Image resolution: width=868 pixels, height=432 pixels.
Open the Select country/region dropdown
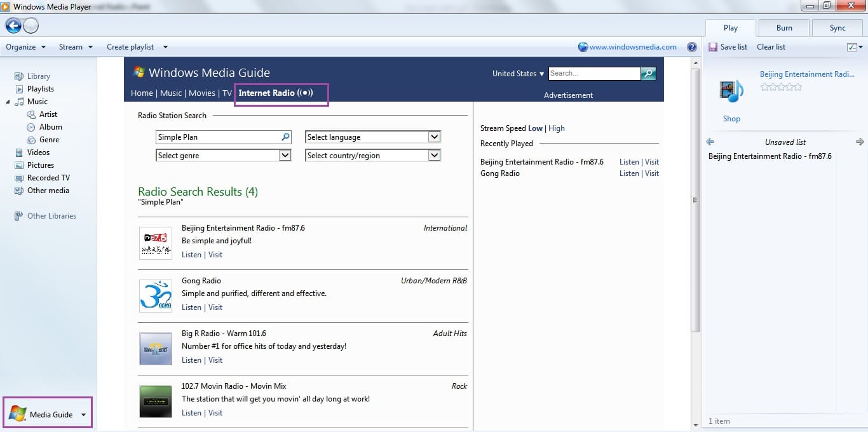(373, 155)
